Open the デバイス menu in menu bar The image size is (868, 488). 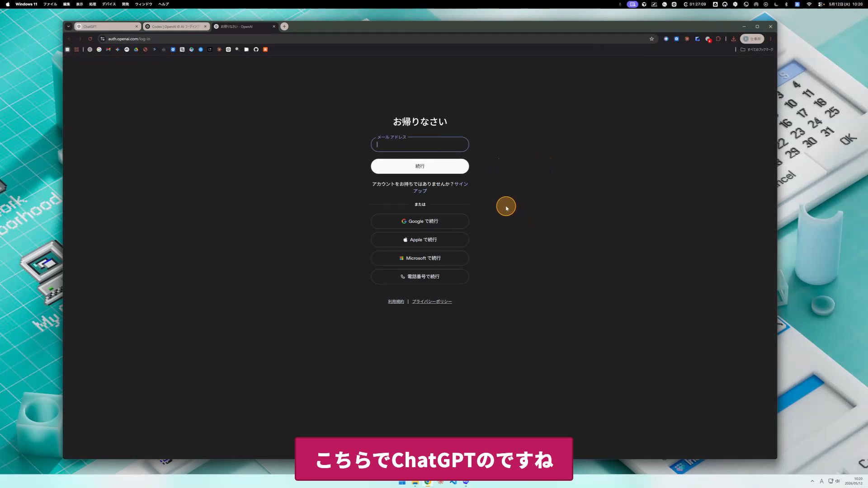[109, 4]
